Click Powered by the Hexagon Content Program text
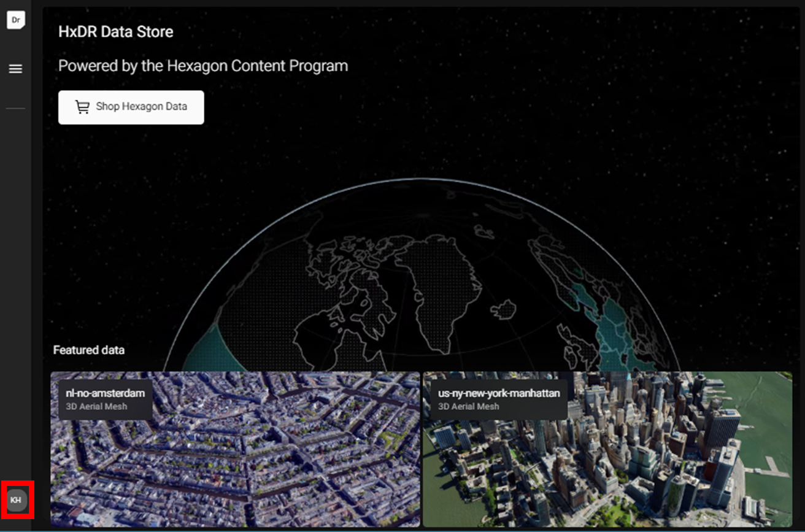The image size is (805, 532). [x=202, y=66]
